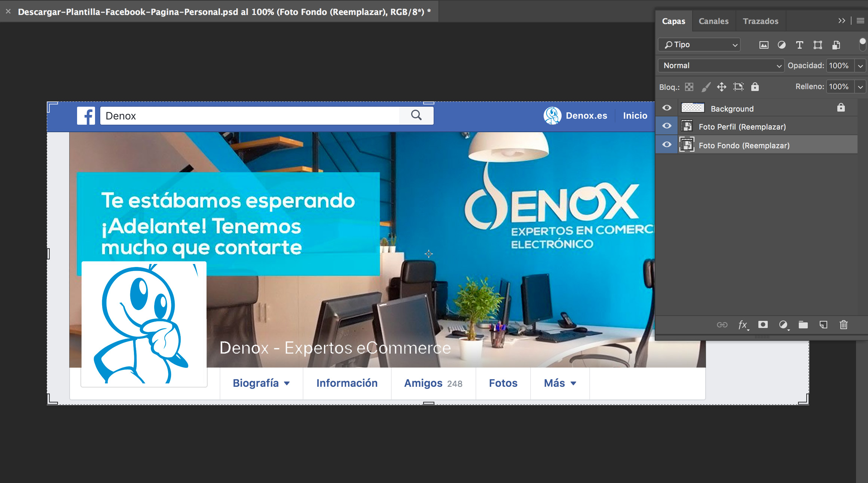Click the search magnifier in Facebook mockup
Screen dimensions: 868x483
[x=416, y=115]
